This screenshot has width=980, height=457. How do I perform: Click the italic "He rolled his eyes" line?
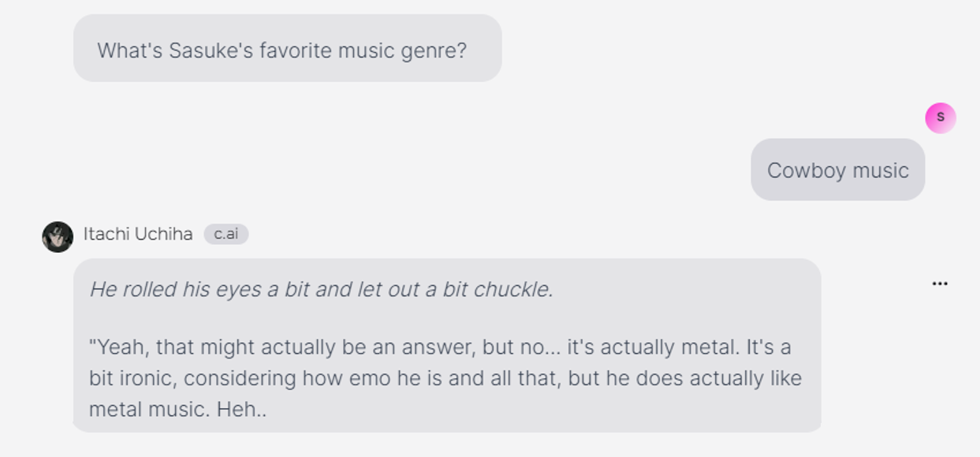click(x=321, y=289)
